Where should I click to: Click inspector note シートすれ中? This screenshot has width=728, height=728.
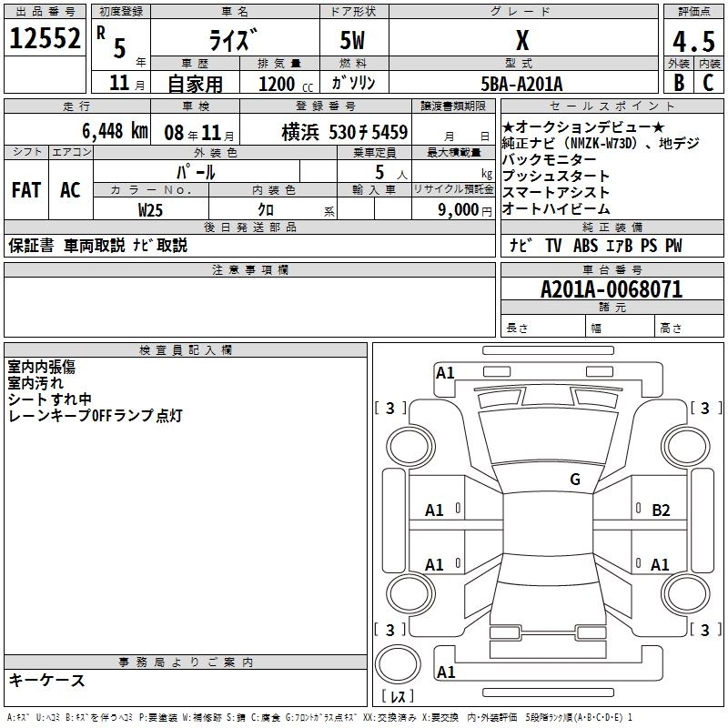point(49,399)
